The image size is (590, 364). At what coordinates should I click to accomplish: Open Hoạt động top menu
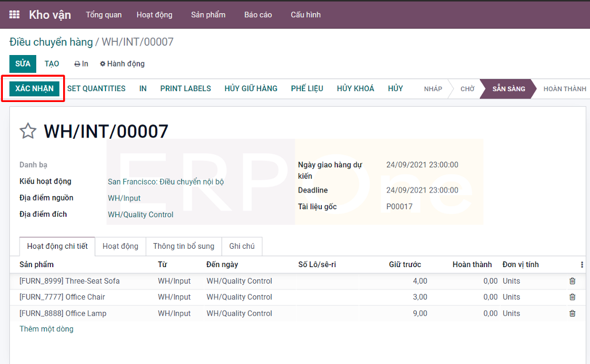point(154,15)
